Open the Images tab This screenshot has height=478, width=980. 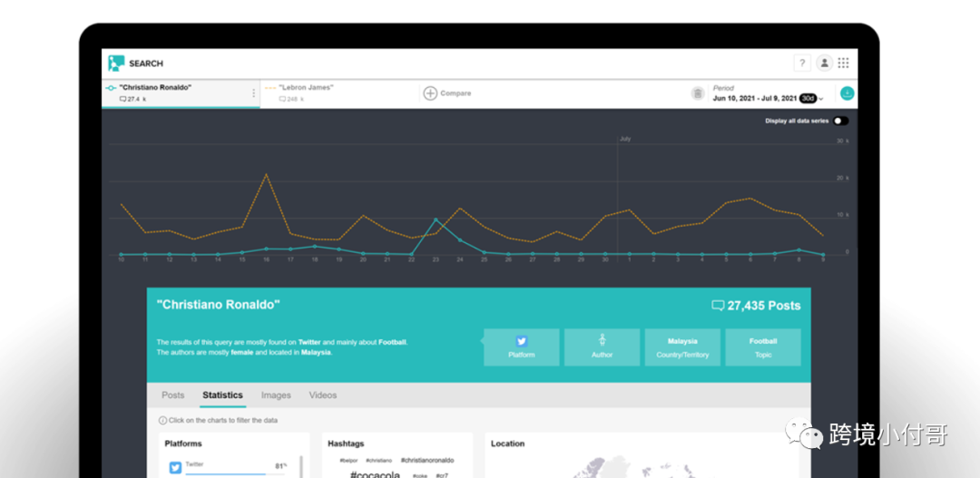point(276,395)
